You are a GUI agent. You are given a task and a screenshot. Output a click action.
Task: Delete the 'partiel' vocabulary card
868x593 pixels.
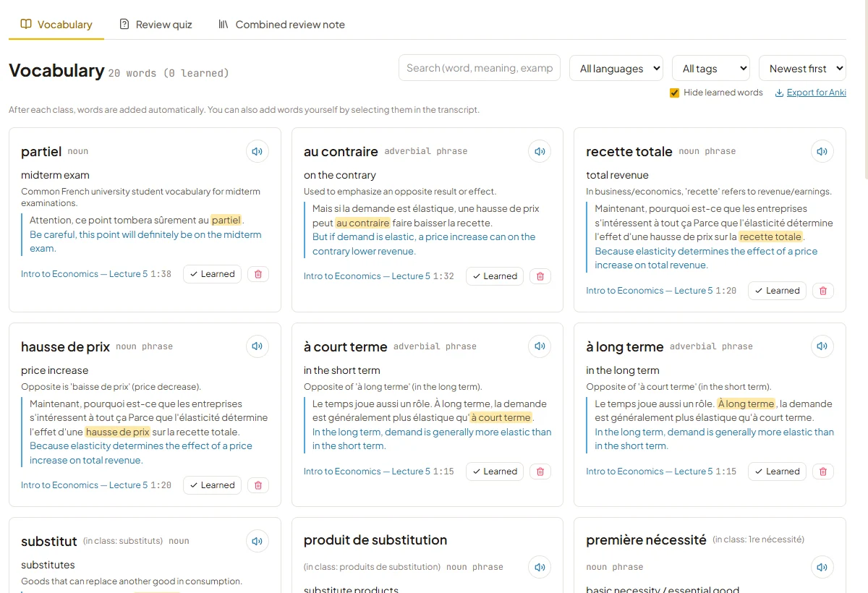click(x=258, y=274)
